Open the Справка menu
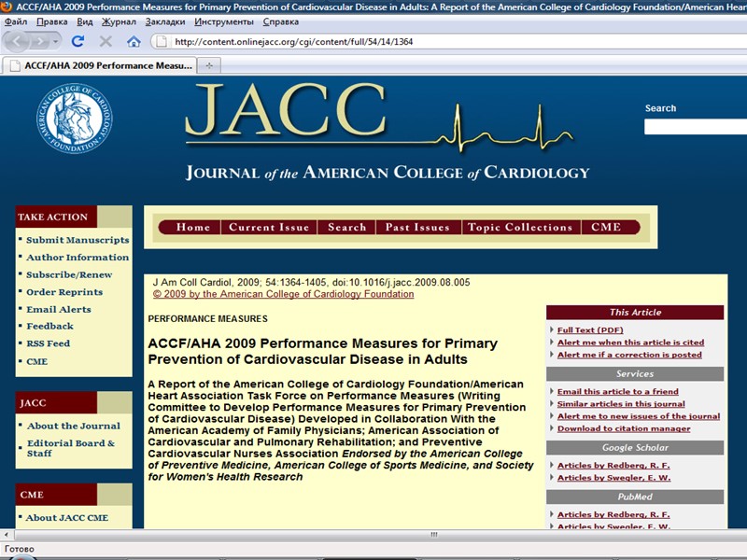Image resolution: width=747 pixels, height=560 pixels. tap(281, 21)
